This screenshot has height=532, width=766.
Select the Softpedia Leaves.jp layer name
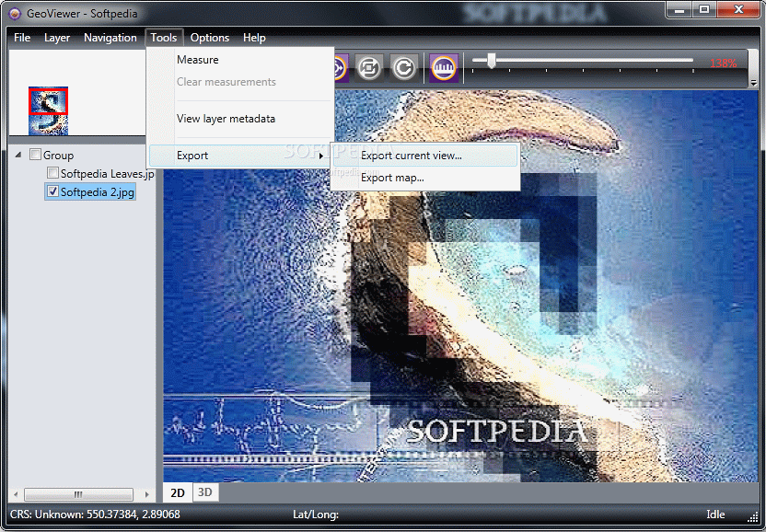click(x=107, y=173)
